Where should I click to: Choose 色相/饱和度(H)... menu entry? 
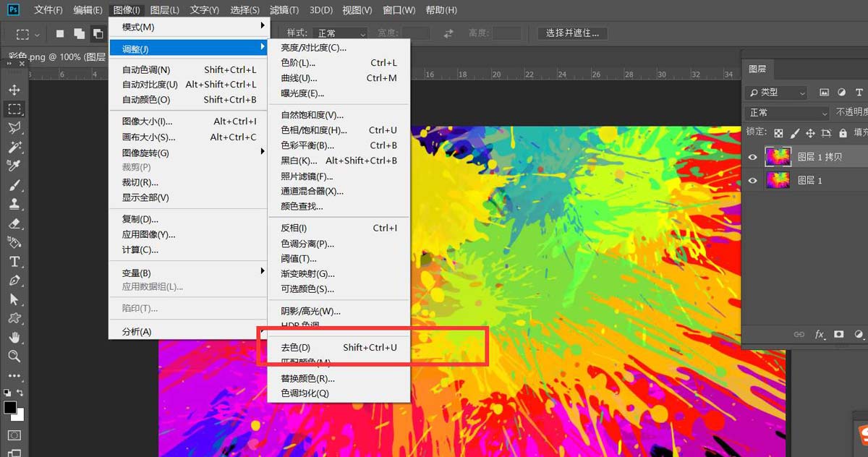tap(339, 130)
